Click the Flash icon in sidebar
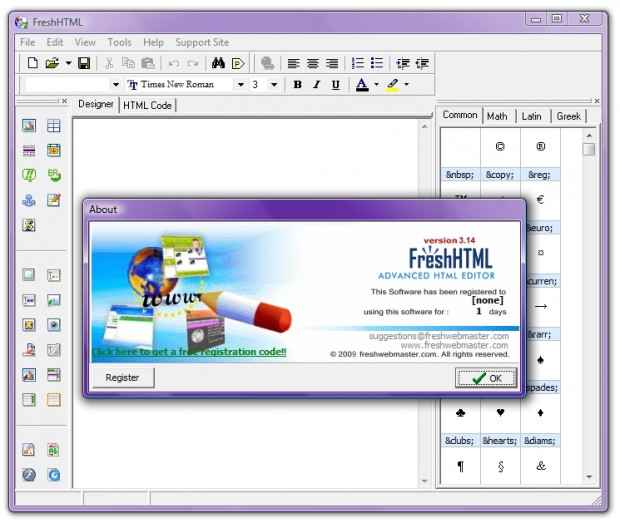Screen dimensions: 620x523 pyautogui.click(x=29, y=474)
